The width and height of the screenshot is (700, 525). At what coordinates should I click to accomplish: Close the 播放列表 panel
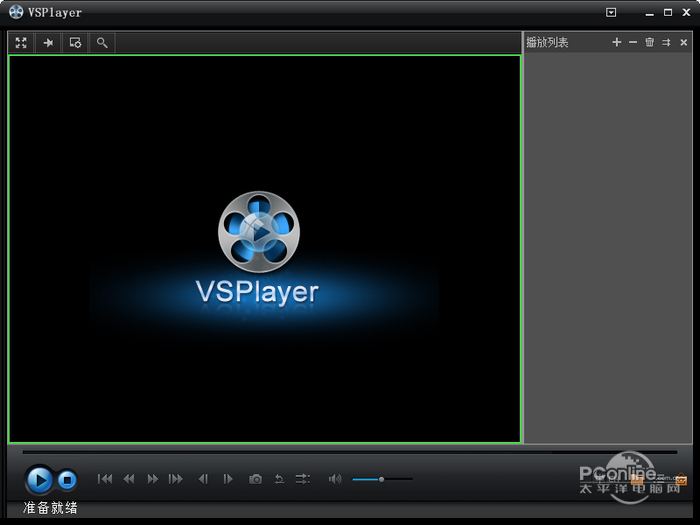point(683,42)
